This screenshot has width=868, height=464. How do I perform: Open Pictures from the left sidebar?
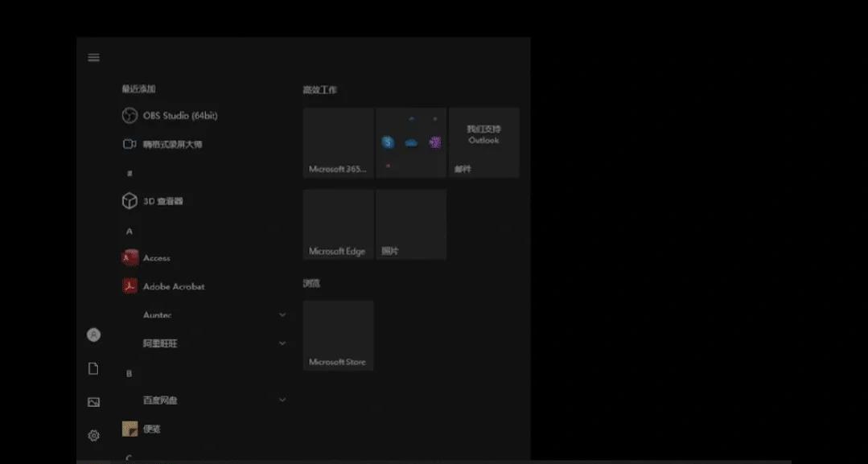(93, 402)
